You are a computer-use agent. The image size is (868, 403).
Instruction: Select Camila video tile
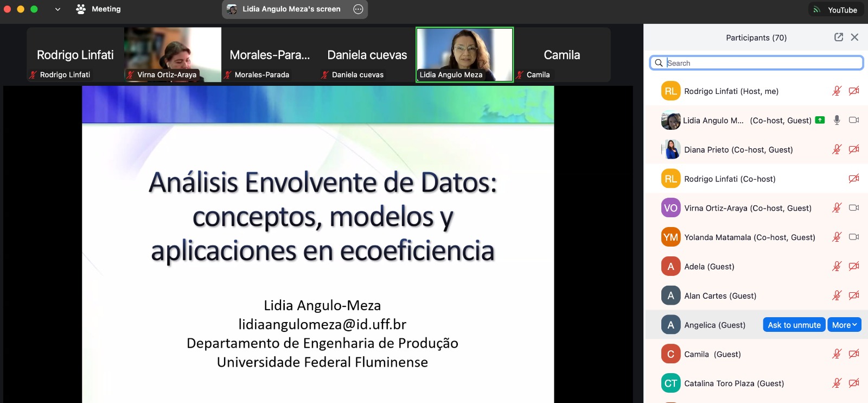click(562, 55)
